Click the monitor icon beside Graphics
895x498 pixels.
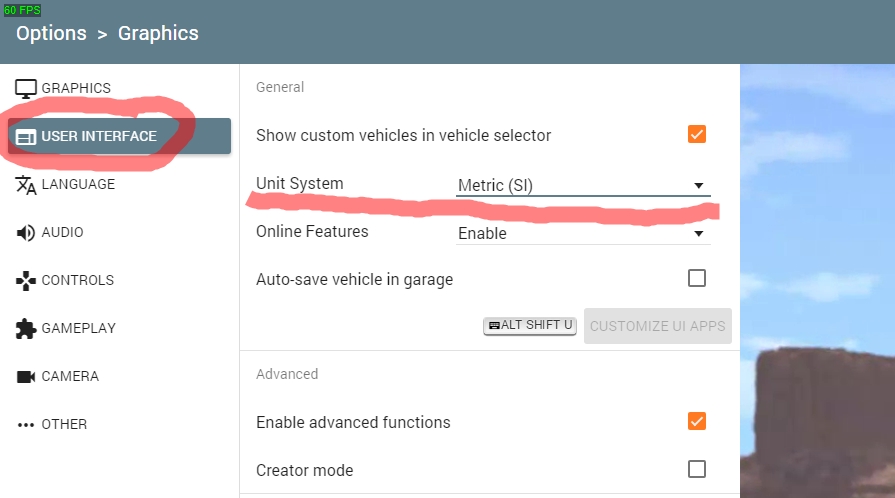coord(26,88)
